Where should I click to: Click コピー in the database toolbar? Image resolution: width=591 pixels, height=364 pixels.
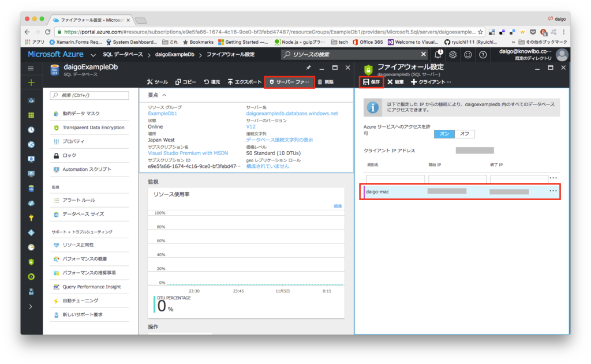[186, 82]
